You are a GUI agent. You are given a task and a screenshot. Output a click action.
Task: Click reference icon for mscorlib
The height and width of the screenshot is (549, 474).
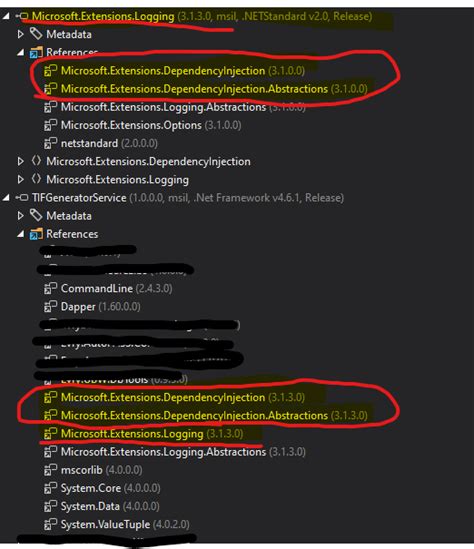[x=50, y=470]
